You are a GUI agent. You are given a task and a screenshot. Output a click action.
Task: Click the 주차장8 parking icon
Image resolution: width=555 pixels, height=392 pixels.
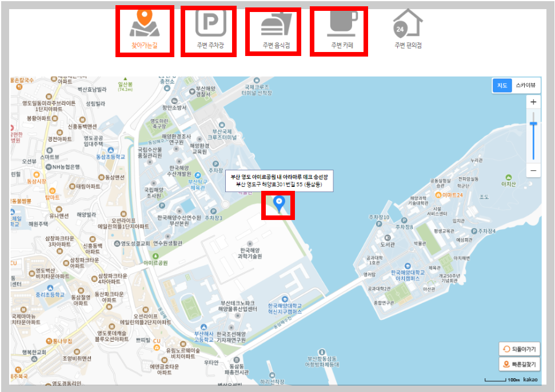pyautogui.click(x=404, y=221)
